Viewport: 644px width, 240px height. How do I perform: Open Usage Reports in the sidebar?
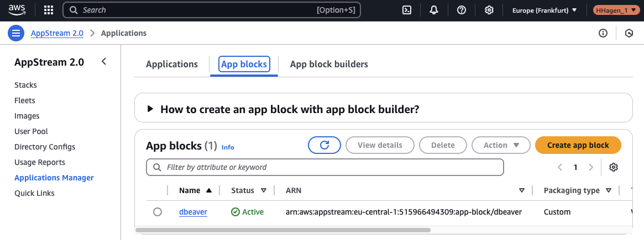(40, 162)
